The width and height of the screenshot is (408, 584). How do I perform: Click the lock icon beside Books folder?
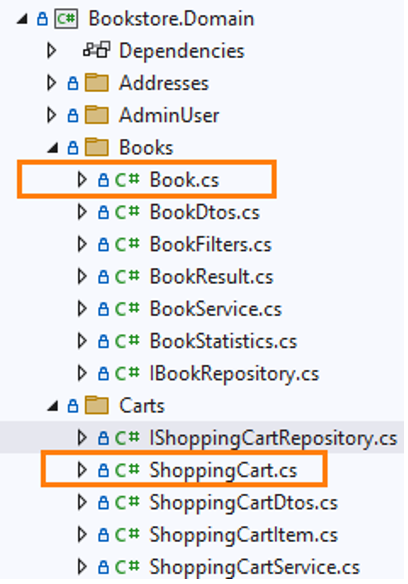pos(73,148)
